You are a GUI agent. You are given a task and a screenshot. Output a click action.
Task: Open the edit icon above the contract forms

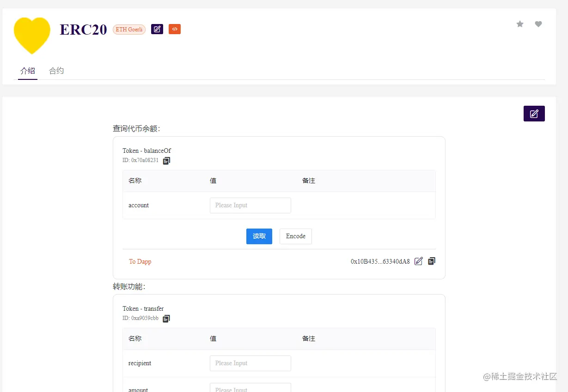click(x=534, y=113)
